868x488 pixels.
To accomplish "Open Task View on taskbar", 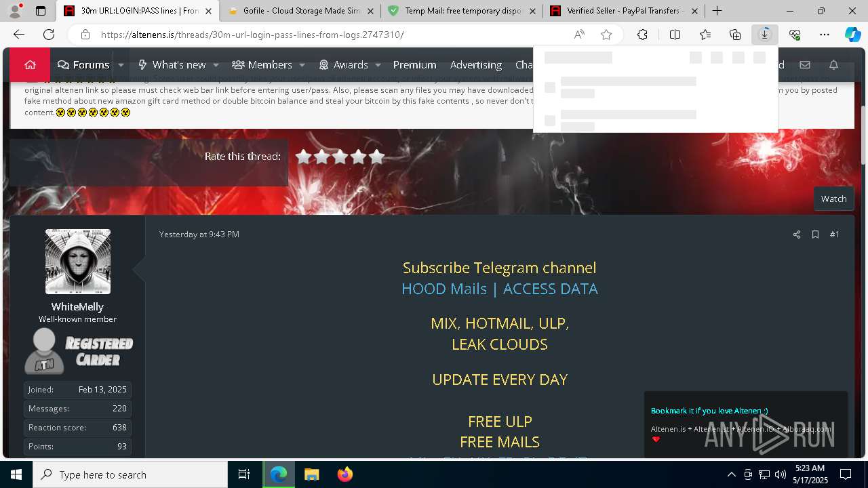I will pyautogui.click(x=244, y=474).
